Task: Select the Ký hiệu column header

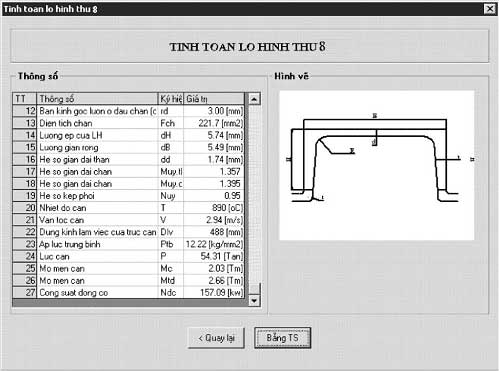Action: point(170,99)
